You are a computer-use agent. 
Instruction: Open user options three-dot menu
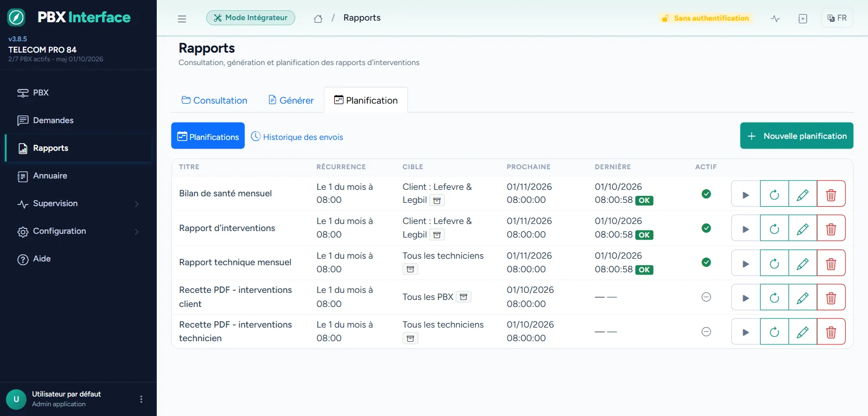(x=141, y=399)
